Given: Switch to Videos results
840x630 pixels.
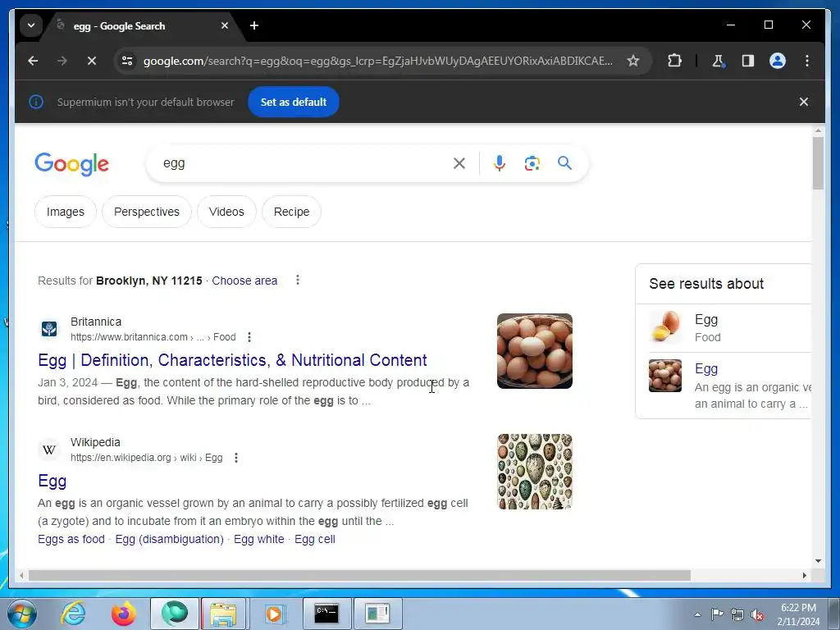Looking at the screenshot, I should click(226, 212).
